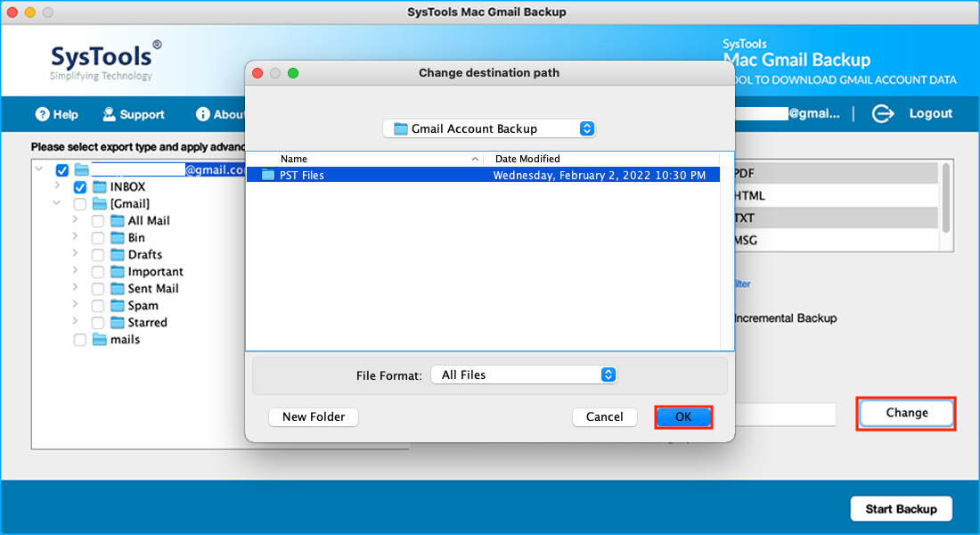Check the Bin checkbox
980x535 pixels.
[98, 238]
